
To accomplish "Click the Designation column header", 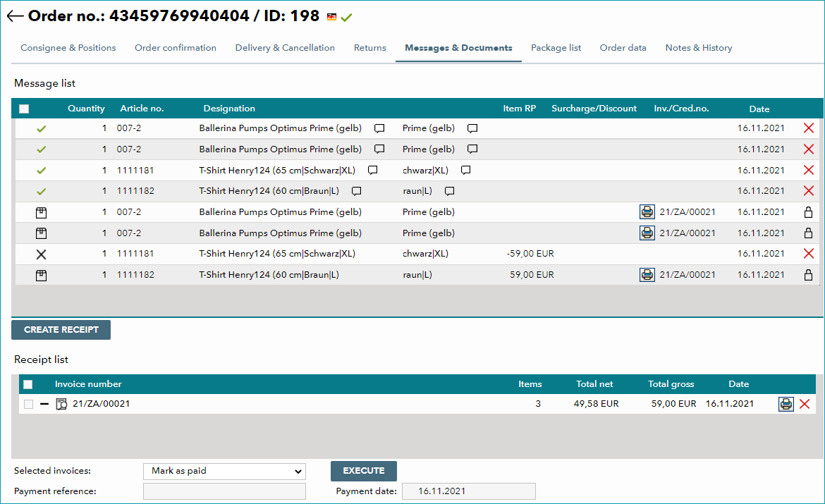I will click(229, 109).
